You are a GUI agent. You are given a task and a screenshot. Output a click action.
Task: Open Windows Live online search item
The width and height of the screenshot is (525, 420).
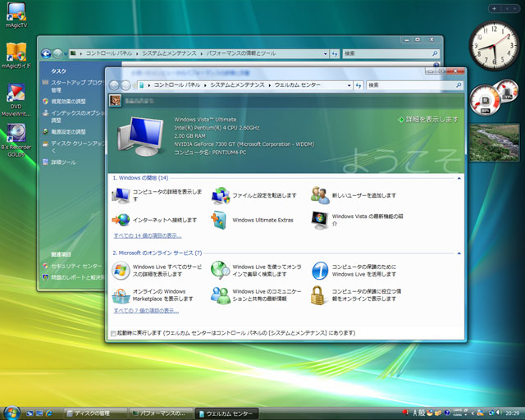(256, 270)
